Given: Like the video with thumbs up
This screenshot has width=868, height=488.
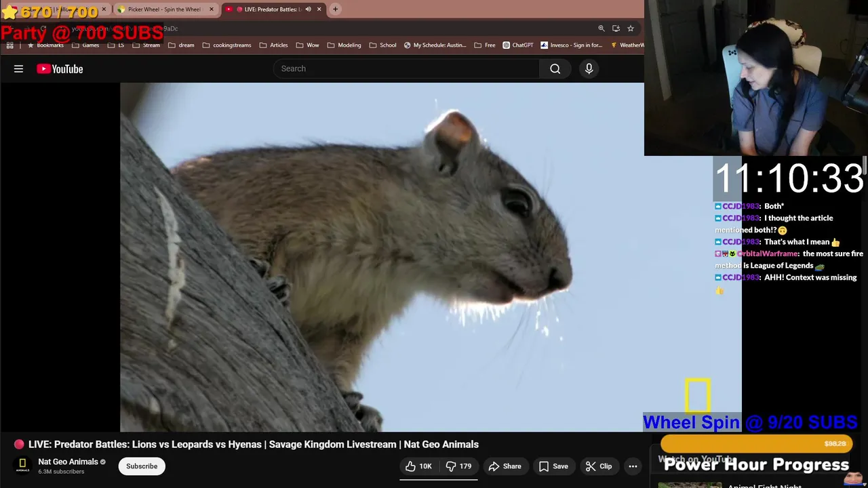Looking at the screenshot, I should [x=418, y=466].
